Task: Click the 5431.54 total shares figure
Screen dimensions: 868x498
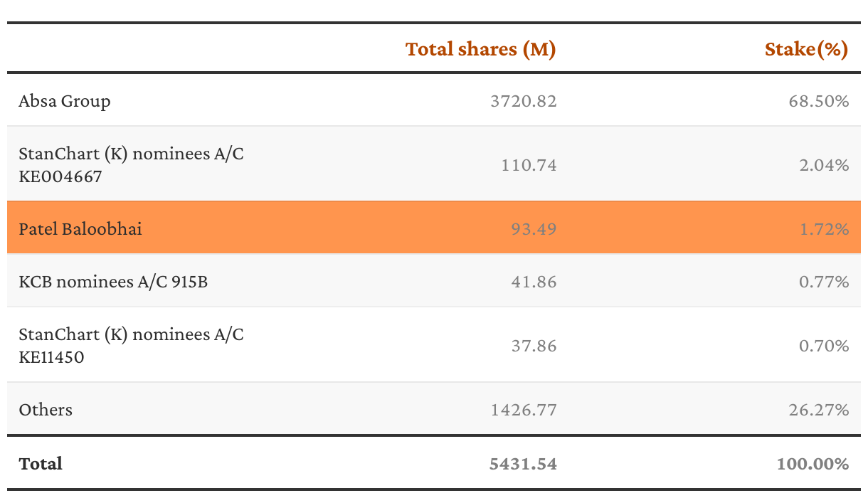Action: (523, 464)
